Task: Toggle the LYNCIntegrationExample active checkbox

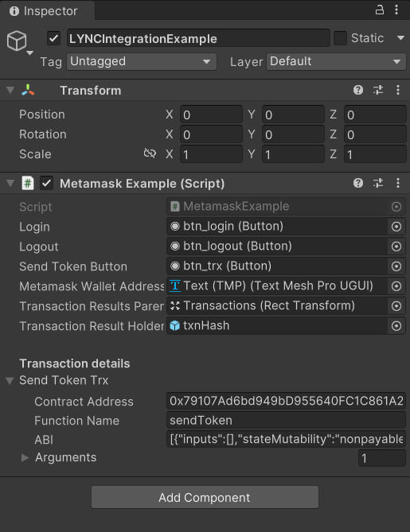Action: click(53, 38)
